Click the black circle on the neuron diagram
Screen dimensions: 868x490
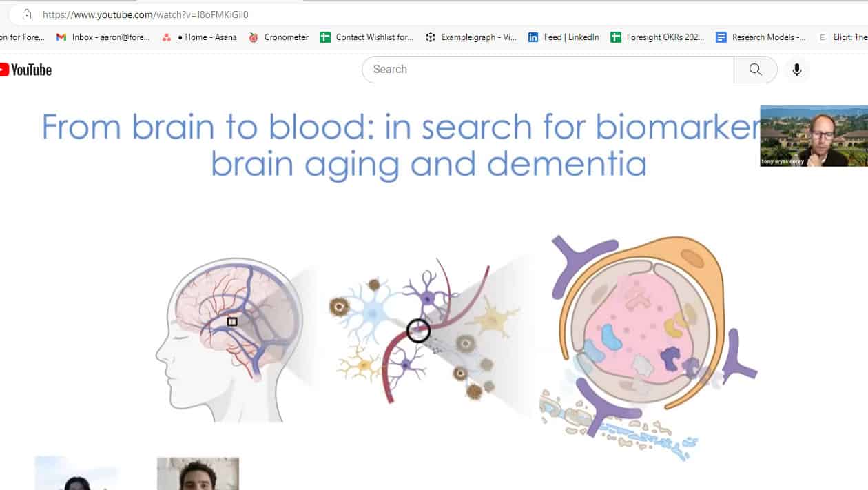click(x=418, y=331)
